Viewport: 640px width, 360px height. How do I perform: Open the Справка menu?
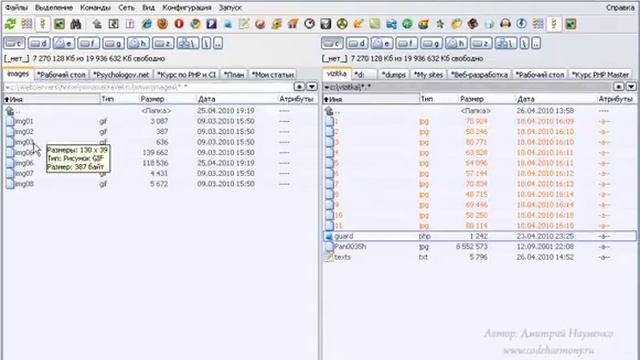click(620, 7)
